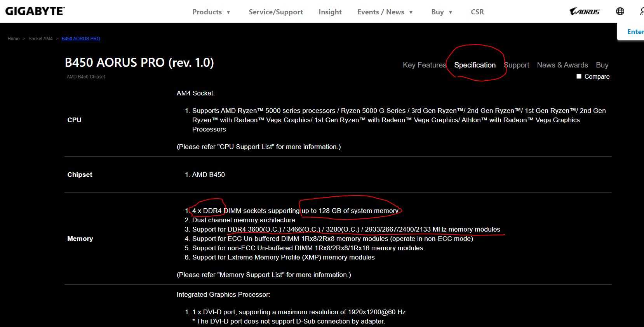Click the user account icon
Viewport: 644px width, 327px height.
642,12
